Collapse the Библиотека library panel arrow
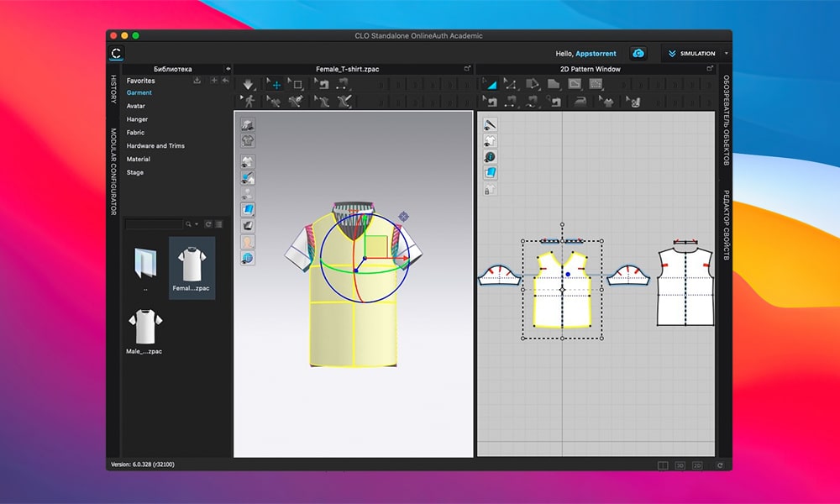Screen dimensions: 840x504 point(228,69)
